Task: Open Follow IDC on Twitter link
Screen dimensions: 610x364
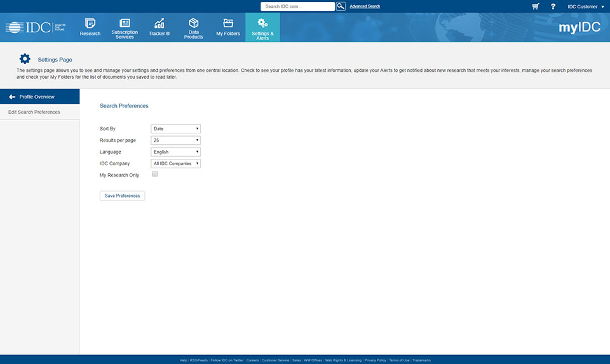Action: click(227, 360)
